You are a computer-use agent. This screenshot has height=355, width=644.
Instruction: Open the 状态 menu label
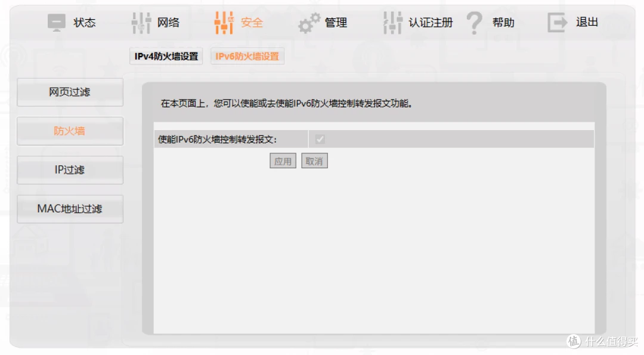(x=85, y=23)
